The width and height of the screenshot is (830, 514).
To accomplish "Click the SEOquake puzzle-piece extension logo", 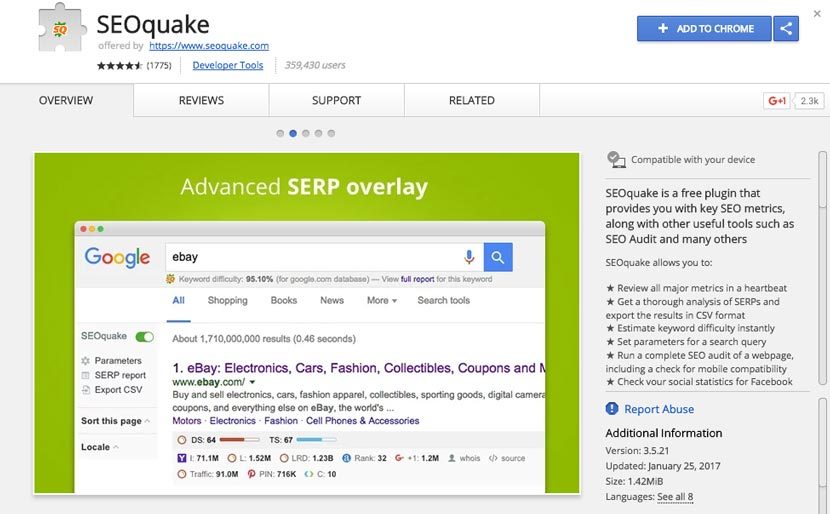I will tap(60, 28).
